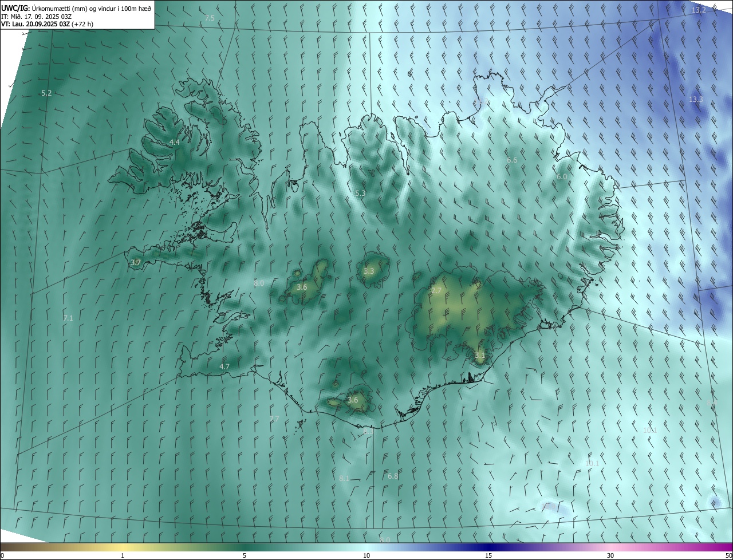Click the 6.6 value in northeast Iceland

tap(512, 160)
